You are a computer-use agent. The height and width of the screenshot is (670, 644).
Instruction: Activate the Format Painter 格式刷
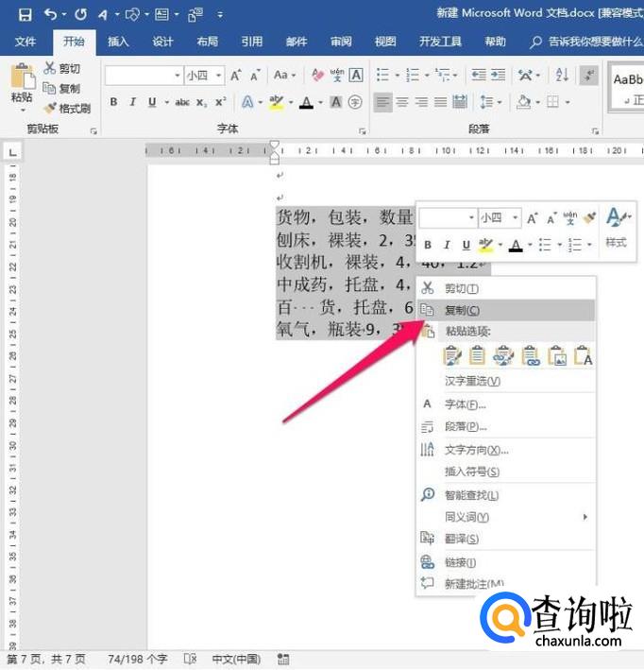[67, 109]
